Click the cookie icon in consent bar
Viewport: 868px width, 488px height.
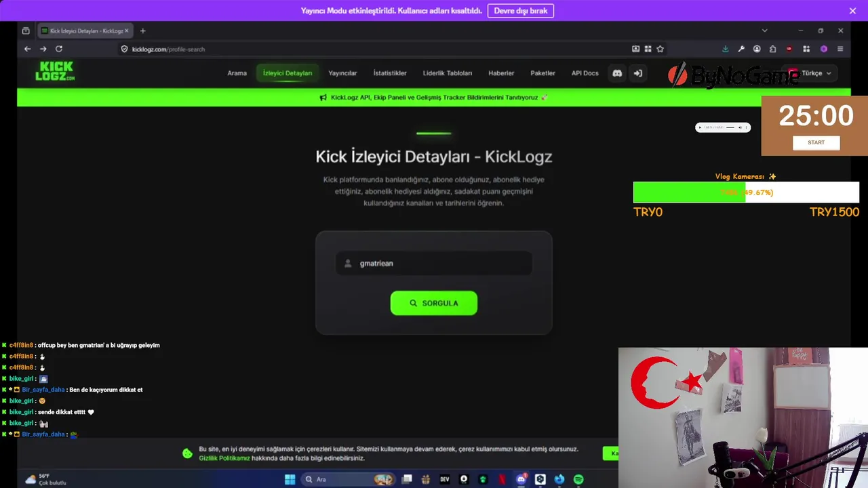click(x=188, y=453)
